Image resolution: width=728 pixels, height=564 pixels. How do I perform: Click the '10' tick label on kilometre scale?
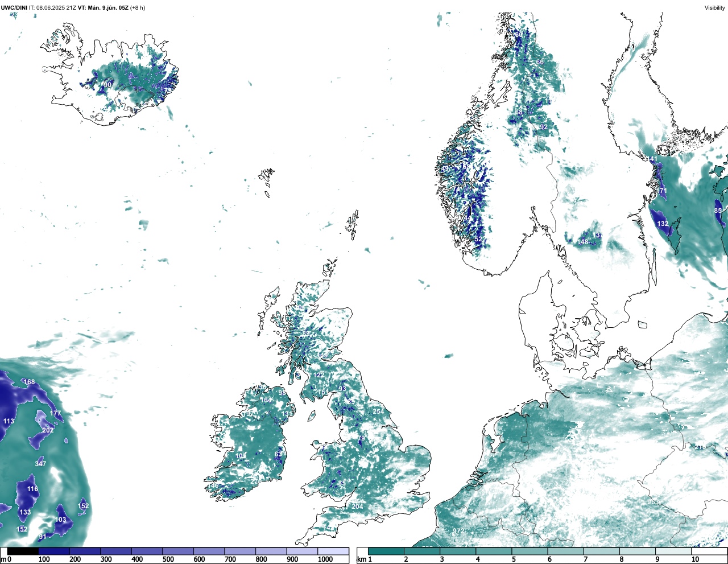(695, 559)
